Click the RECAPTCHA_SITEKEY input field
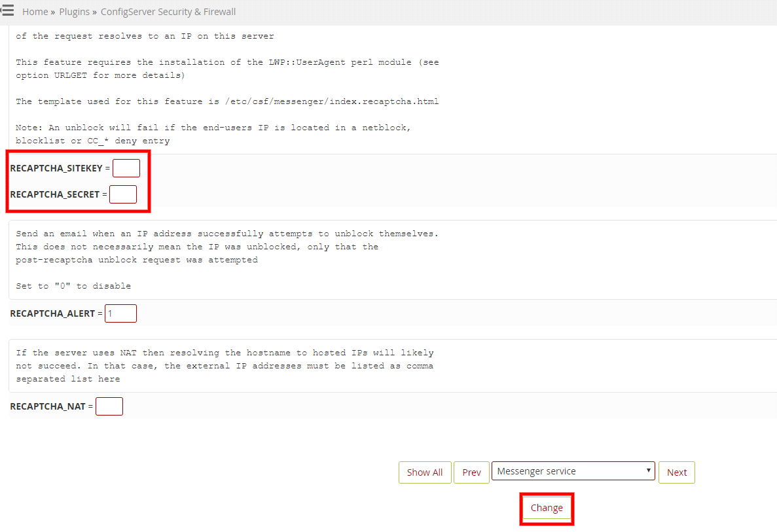This screenshot has height=532, width=777. point(126,168)
